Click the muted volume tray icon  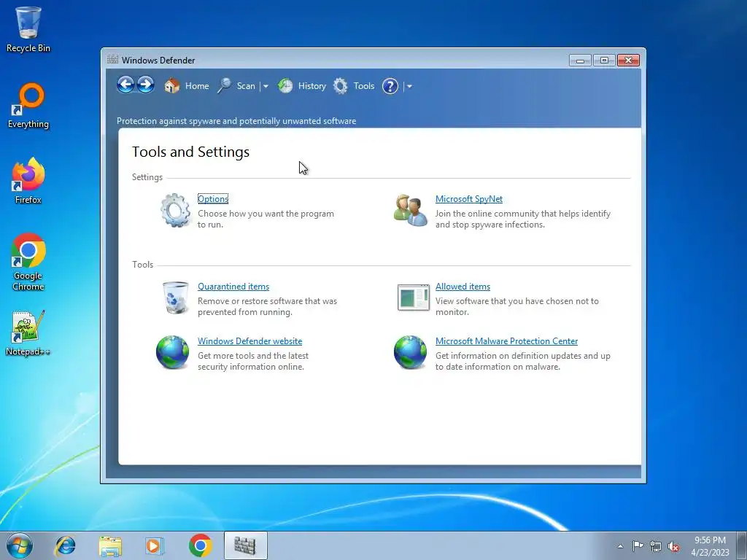coord(673,546)
